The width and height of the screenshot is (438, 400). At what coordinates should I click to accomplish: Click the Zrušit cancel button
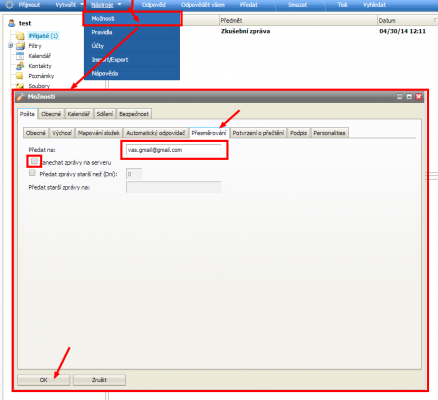click(99, 380)
